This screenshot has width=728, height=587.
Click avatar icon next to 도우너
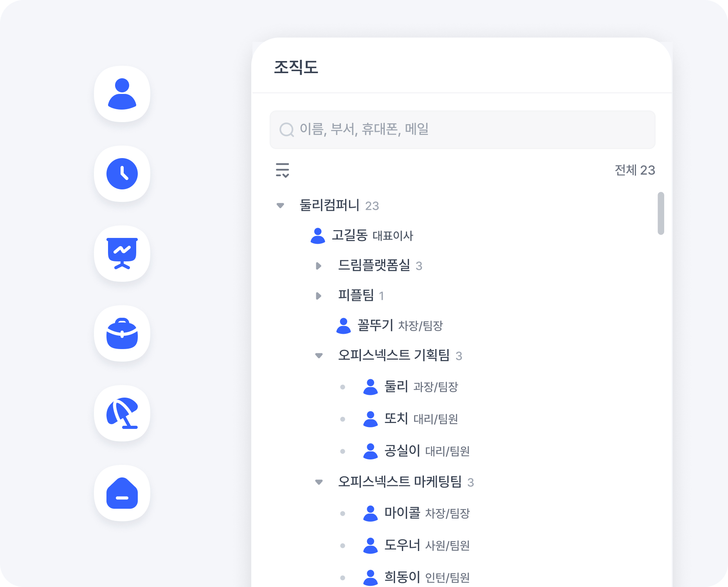370,545
